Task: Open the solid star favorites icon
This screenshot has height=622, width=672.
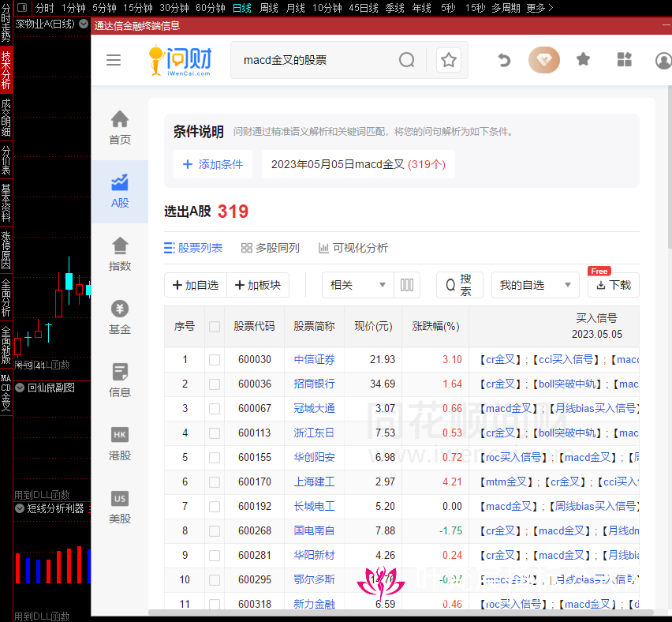Action: point(584,59)
